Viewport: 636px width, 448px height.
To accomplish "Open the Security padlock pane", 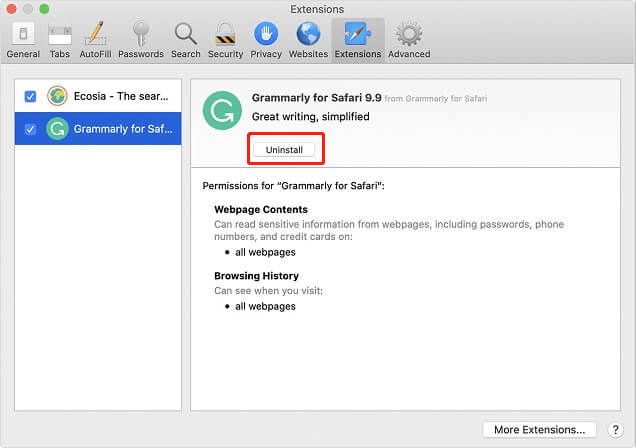I will 225,41.
